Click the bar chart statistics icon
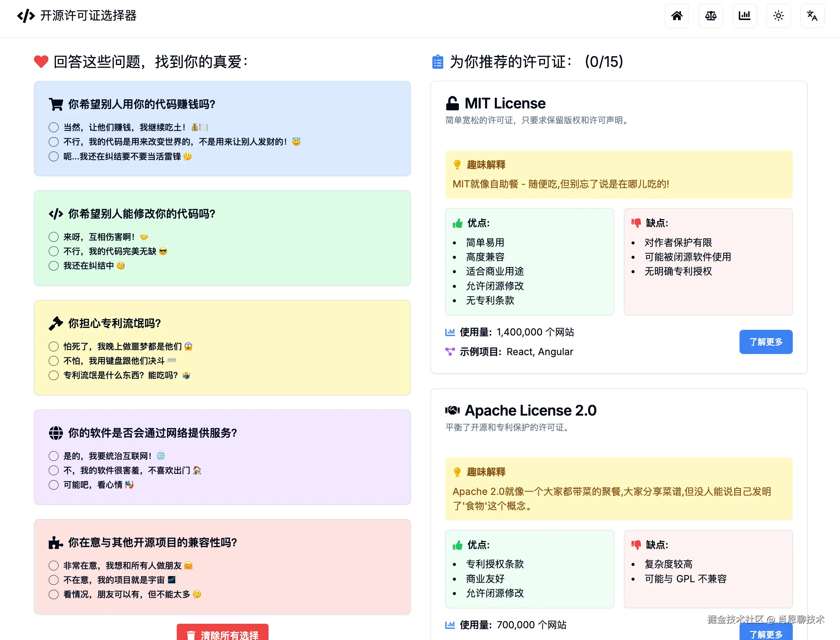 pyautogui.click(x=744, y=15)
